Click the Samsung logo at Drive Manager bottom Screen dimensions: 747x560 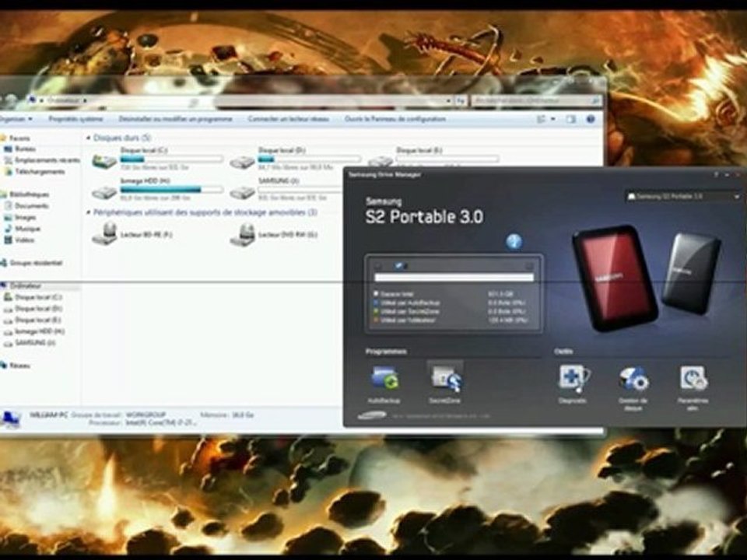[372, 415]
